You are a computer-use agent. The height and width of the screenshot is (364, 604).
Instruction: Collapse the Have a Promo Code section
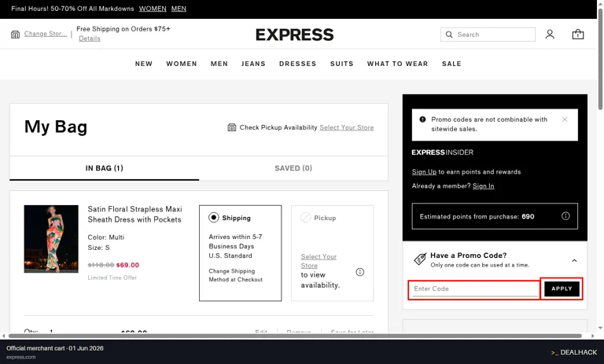(574, 261)
